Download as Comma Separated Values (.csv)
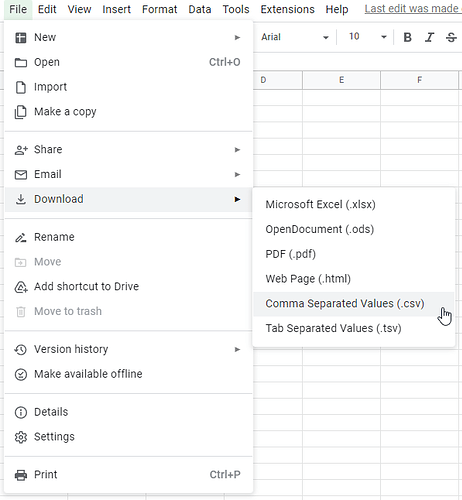This screenshot has width=462, height=500. 354,304
